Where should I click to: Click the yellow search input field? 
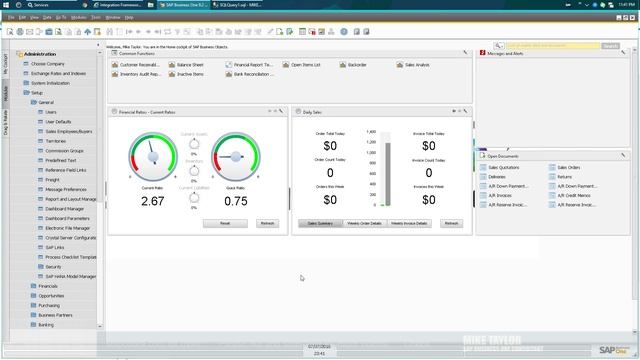pyautogui.click(x=553, y=46)
